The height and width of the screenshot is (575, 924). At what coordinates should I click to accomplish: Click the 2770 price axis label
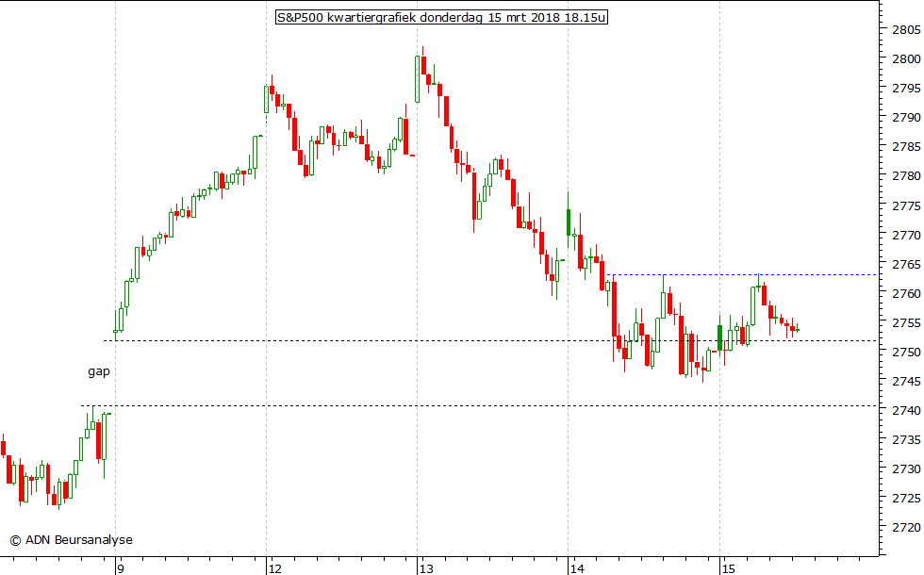[906, 235]
